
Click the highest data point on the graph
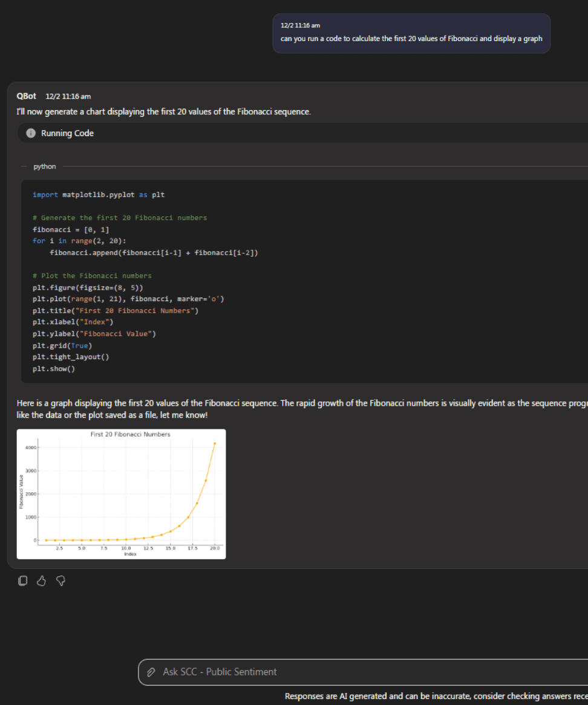[214, 443]
